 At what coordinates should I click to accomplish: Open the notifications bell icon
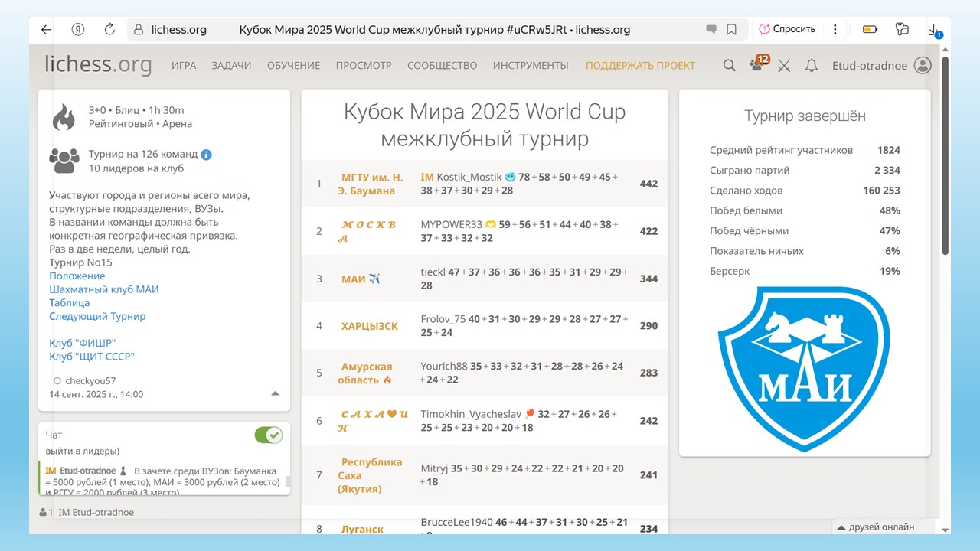pos(812,66)
